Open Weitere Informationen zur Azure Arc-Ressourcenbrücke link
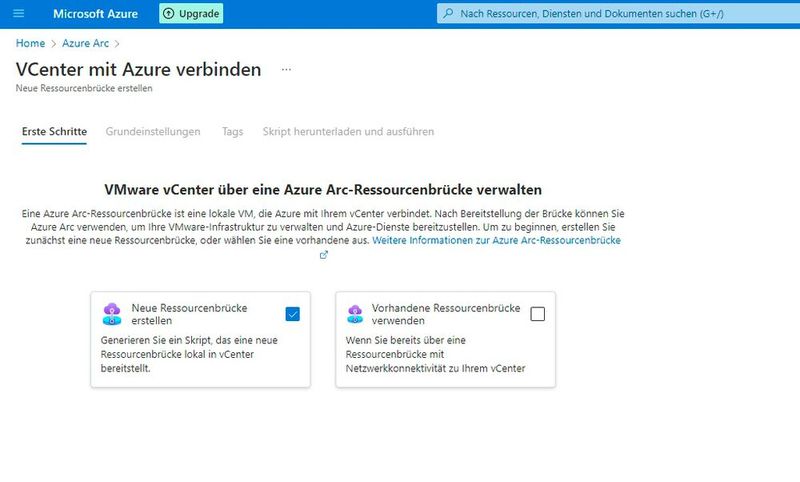 496,240
